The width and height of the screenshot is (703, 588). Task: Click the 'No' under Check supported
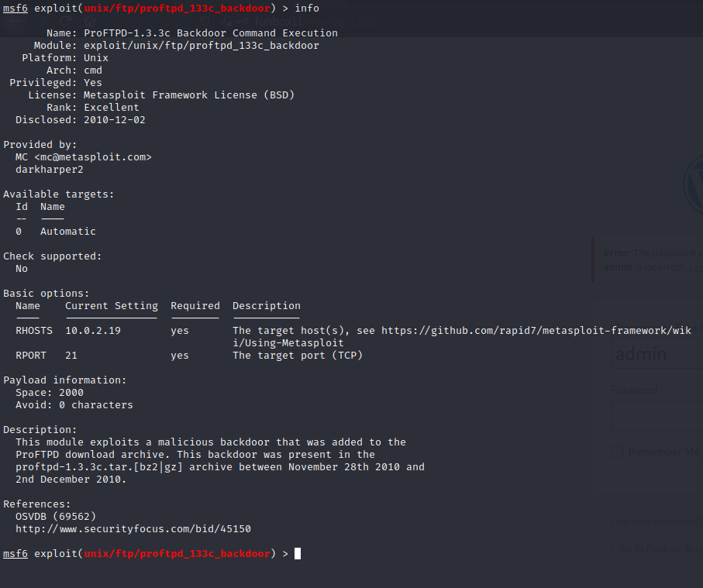pos(22,269)
